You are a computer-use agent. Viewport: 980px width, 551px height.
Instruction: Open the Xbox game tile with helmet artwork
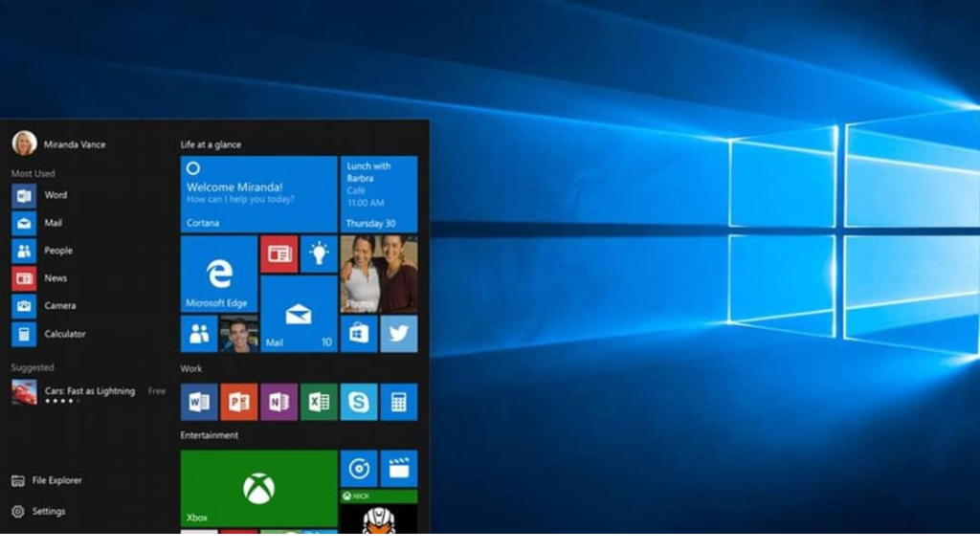[379, 512]
